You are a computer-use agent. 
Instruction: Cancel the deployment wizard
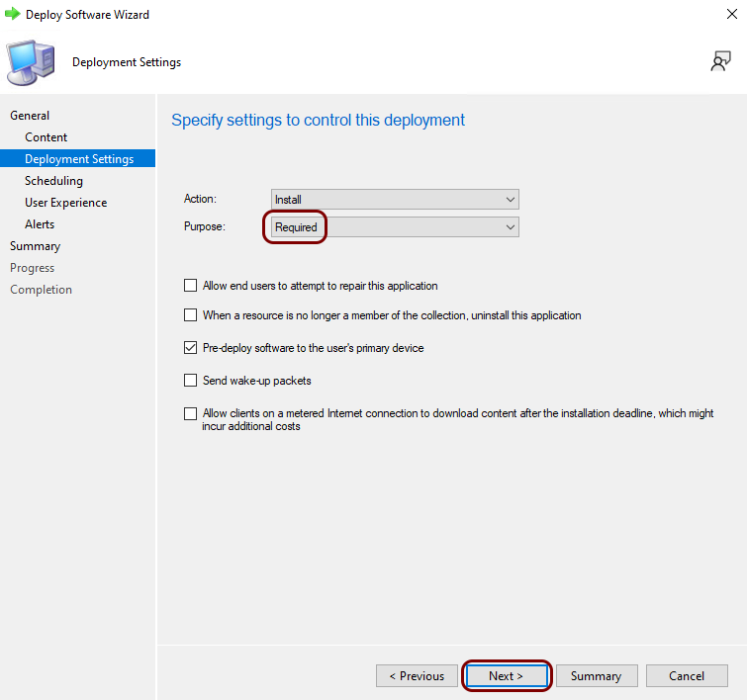point(687,675)
